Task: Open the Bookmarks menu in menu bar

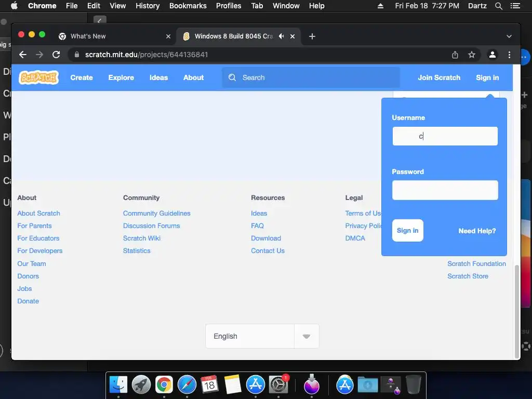Action: [x=188, y=6]
